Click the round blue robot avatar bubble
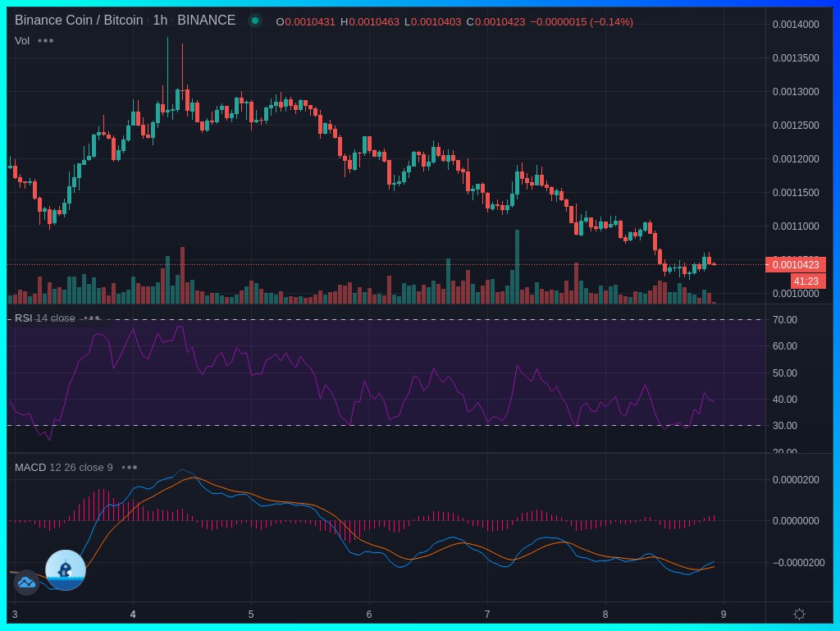The width and height of the screenshot is (840, 631). pos(66,570)
